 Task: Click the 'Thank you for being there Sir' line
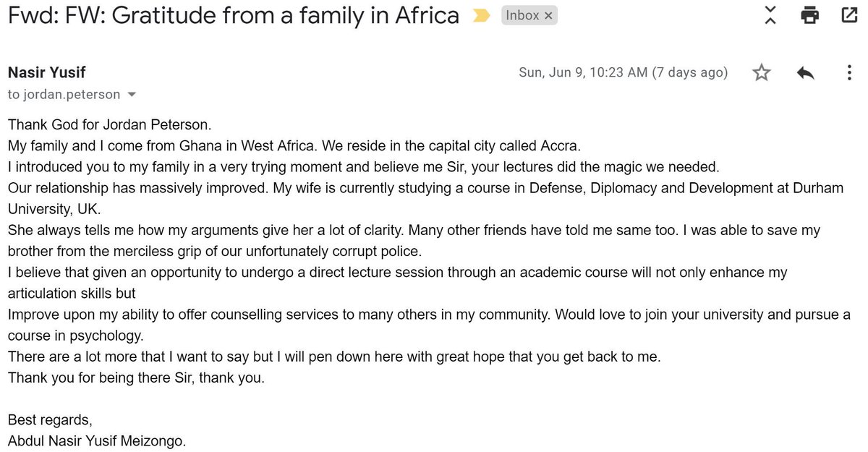[x=137, y=378]
